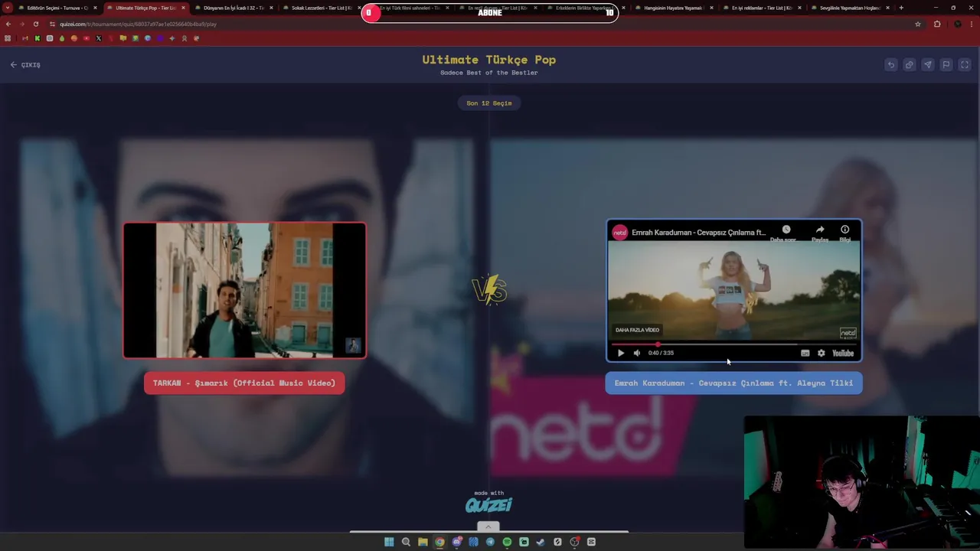Toggle fullscreen icon in quiz header
Viewport: 980px width, 551px height.
pos(964,65)
